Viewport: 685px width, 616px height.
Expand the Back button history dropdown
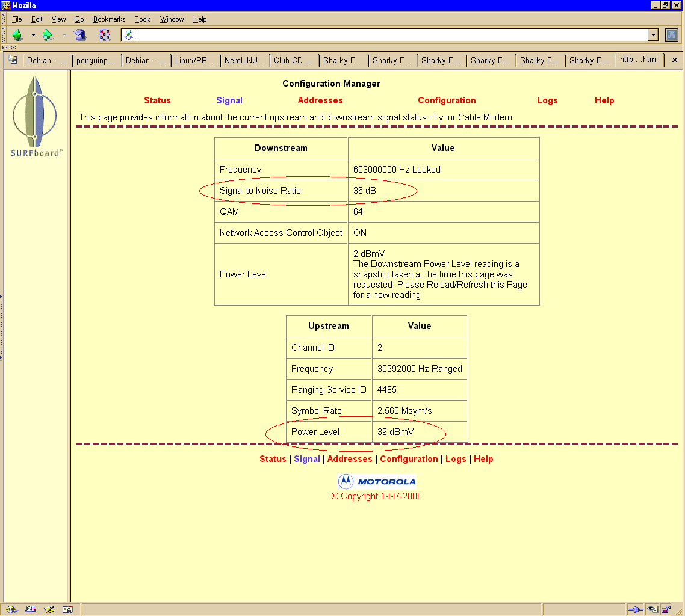click(x=33, y=35)
